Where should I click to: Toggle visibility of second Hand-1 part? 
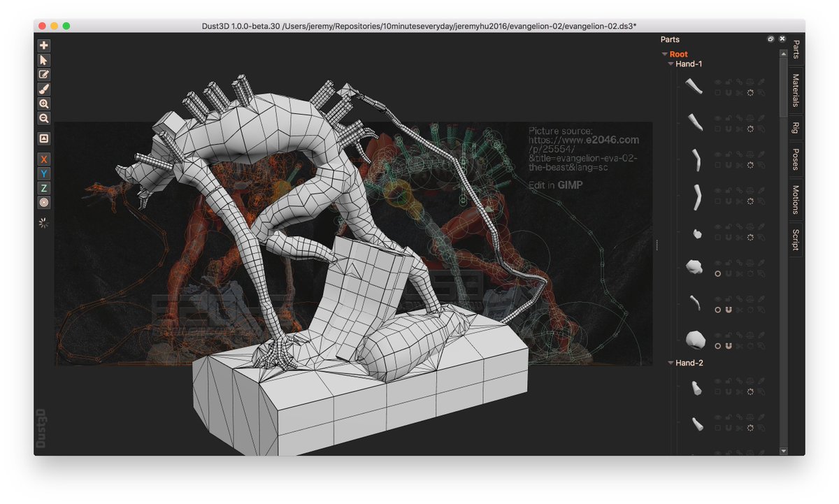pyautogui.click(x=717, y=118)
